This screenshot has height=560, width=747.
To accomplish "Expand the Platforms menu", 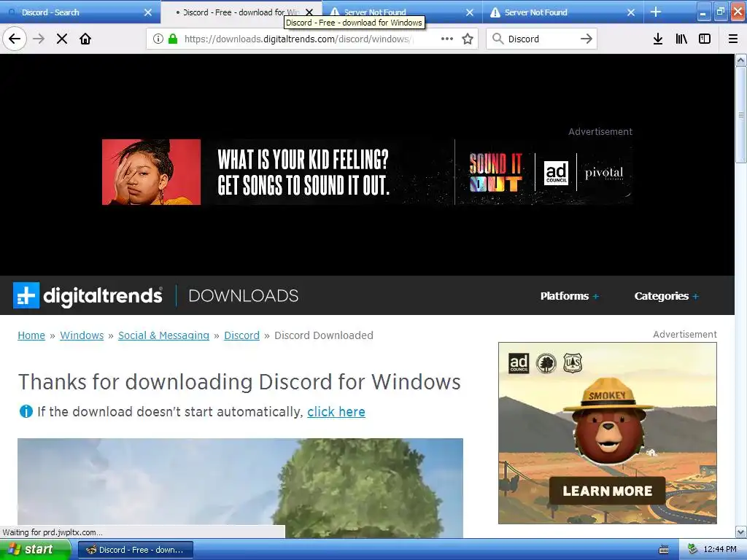I will 569,296.
